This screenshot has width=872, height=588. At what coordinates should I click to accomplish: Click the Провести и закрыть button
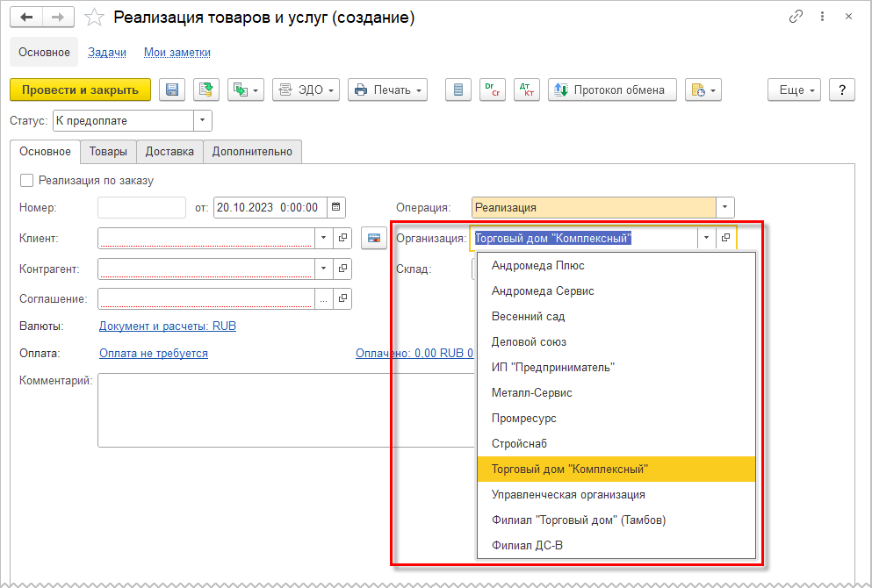click(80, 90)
